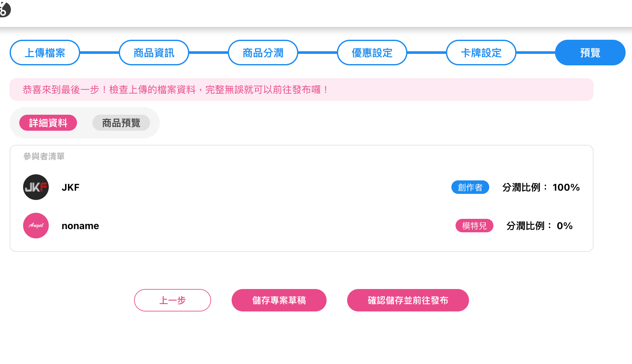
Task: Open the 商品分潤 step
Action: click(263, 53)
